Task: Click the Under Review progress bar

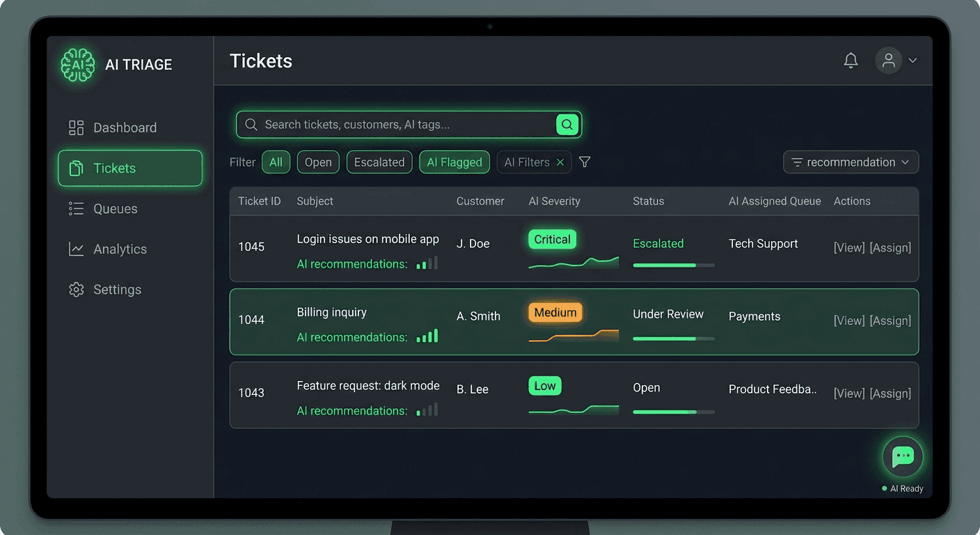Action: 674,339
